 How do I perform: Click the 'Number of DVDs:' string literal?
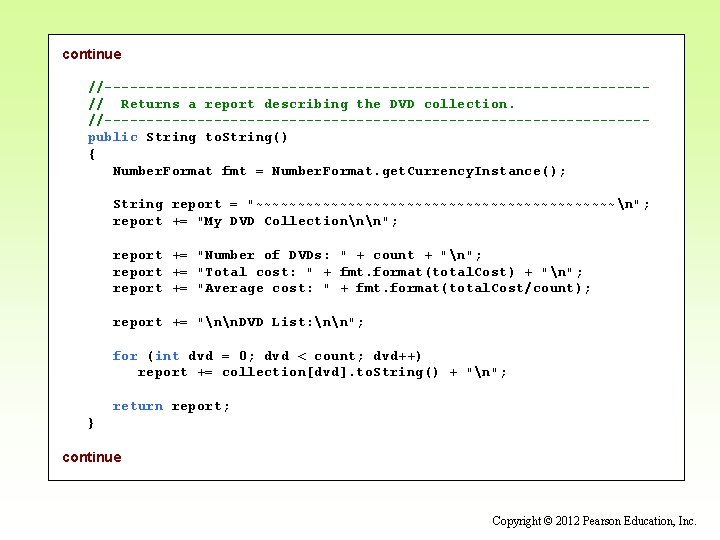[x=272, y=255]
